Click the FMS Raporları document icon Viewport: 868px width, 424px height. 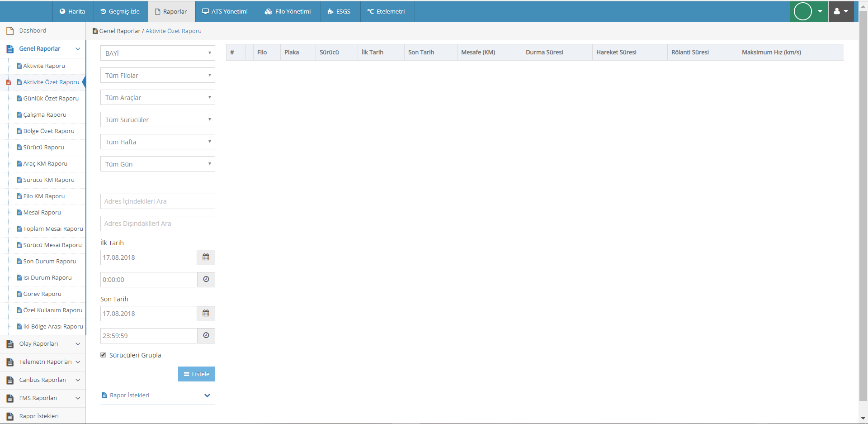tap(10, 398)
